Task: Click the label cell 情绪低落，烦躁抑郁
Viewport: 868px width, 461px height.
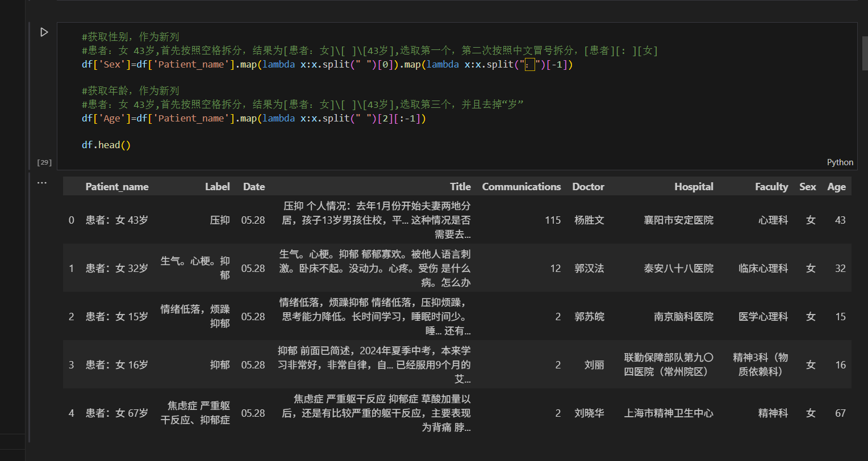Action: tap(195, 316)
